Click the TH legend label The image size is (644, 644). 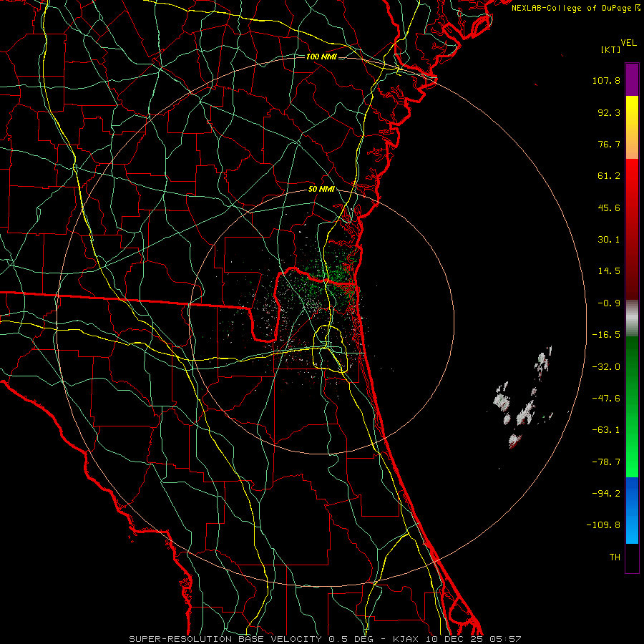[x=615, y=557]
